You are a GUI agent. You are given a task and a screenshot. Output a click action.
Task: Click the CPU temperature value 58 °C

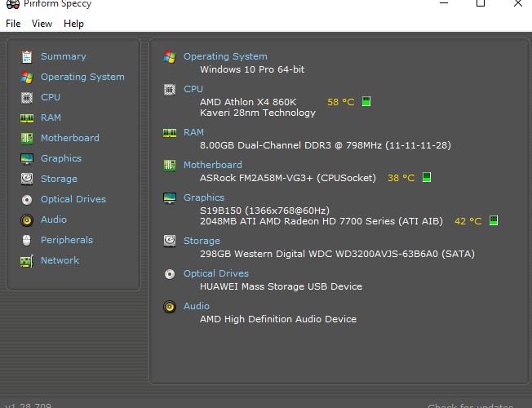(340, 102)
